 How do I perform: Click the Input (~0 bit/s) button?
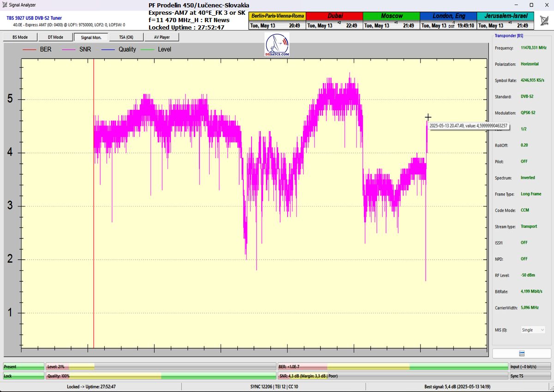point(529,367)
